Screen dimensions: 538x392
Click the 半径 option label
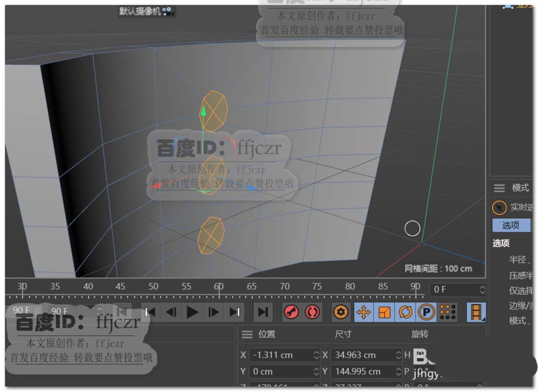[x=518, y=259]
